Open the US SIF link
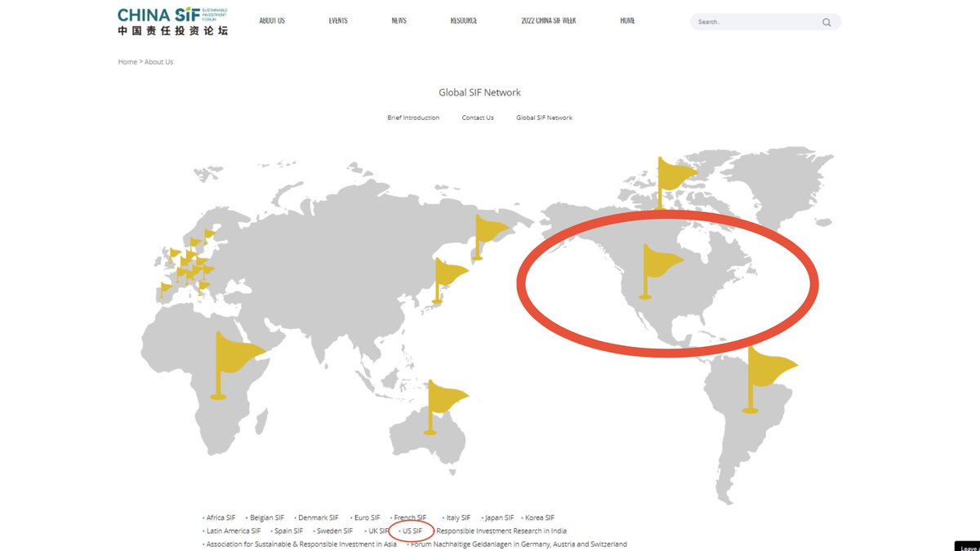 tap(412, 531)
